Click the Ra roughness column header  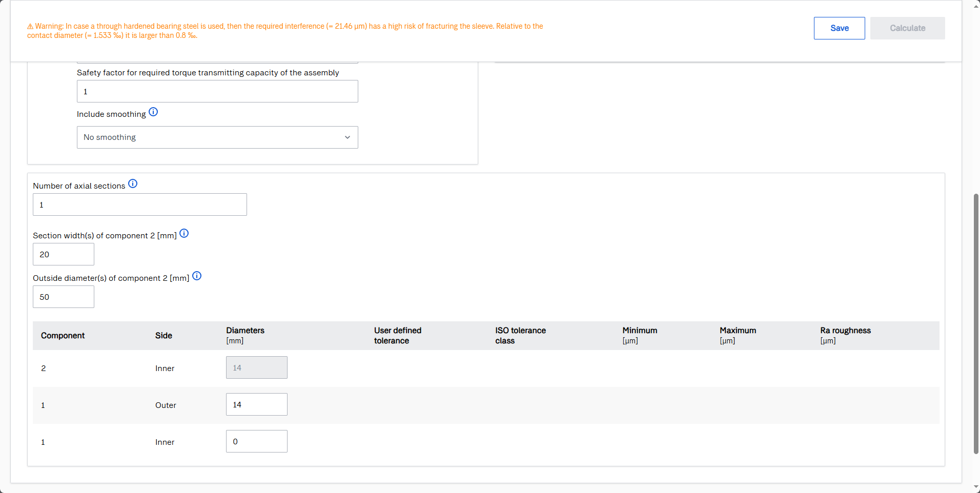[845, 336]
